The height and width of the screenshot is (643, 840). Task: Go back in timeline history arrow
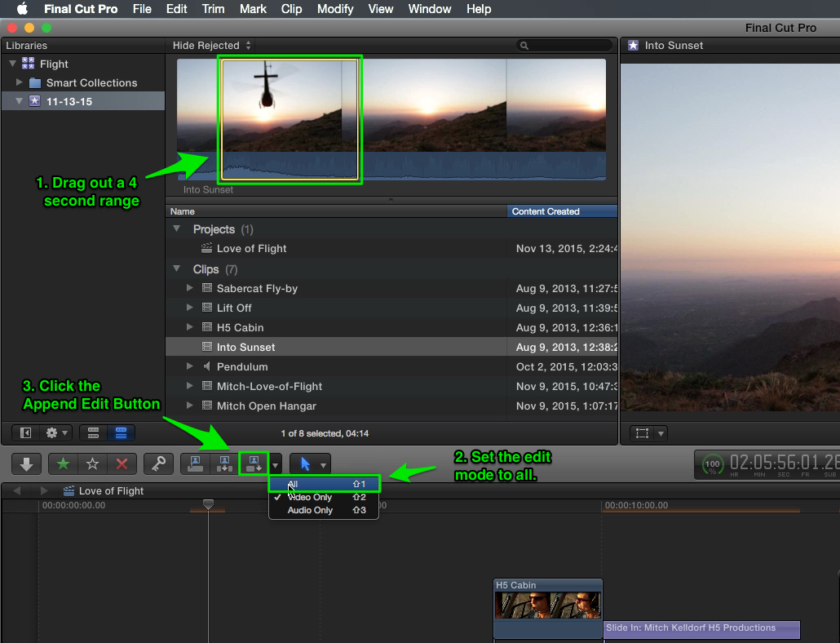pyautogui.click(x=16, y=490)
